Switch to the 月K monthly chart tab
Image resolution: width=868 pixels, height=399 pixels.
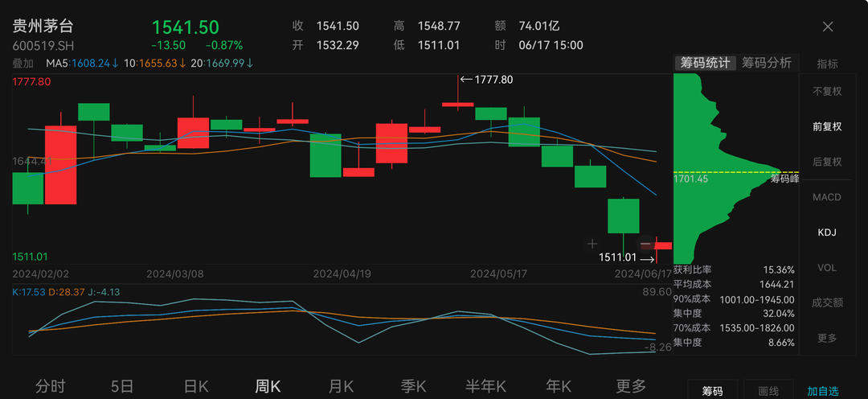click(341, 386)
